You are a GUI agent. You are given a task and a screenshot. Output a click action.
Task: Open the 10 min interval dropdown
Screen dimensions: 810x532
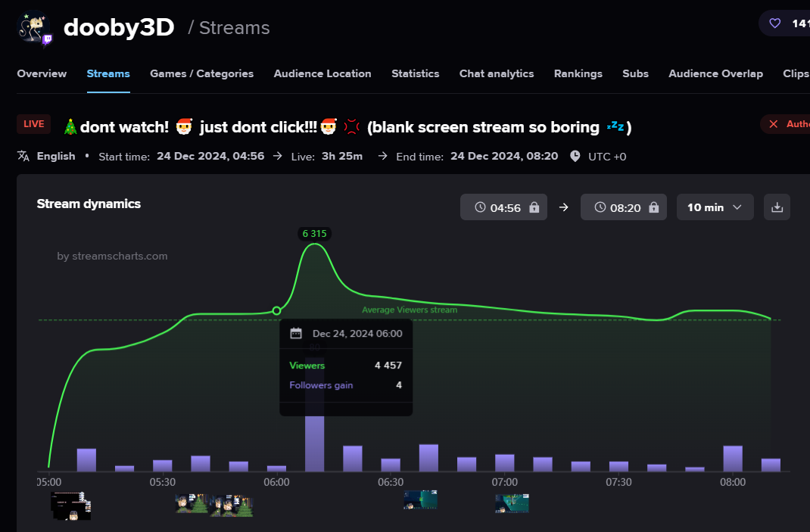(715, 207)
